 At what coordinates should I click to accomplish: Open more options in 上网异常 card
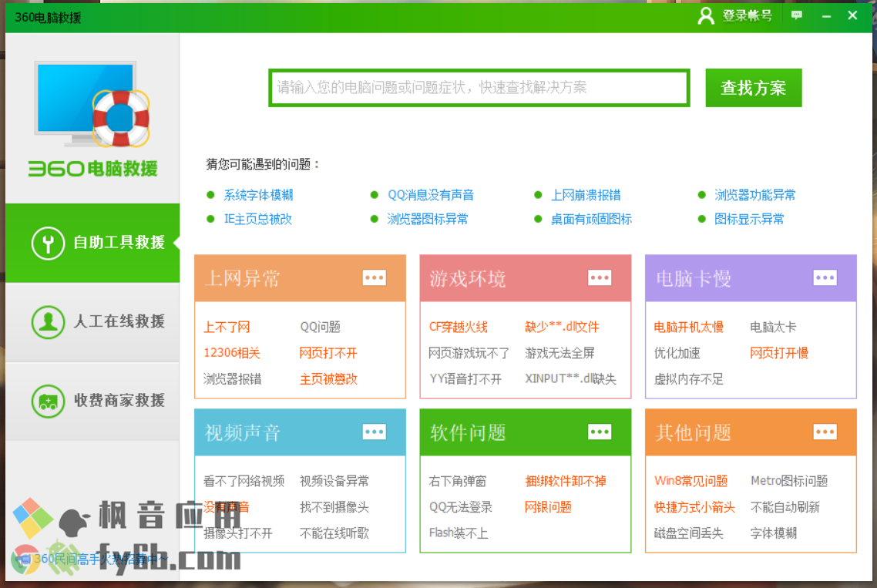point(375,277)
